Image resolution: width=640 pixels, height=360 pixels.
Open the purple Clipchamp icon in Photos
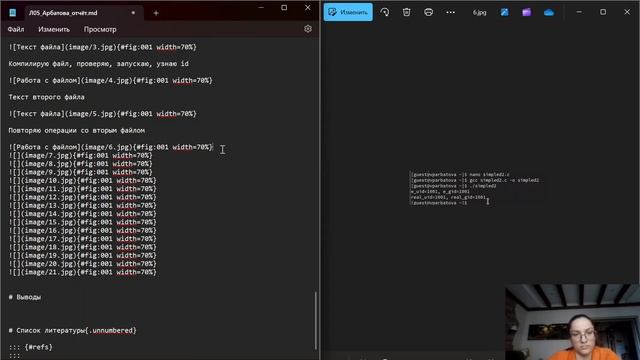point(527,12)
